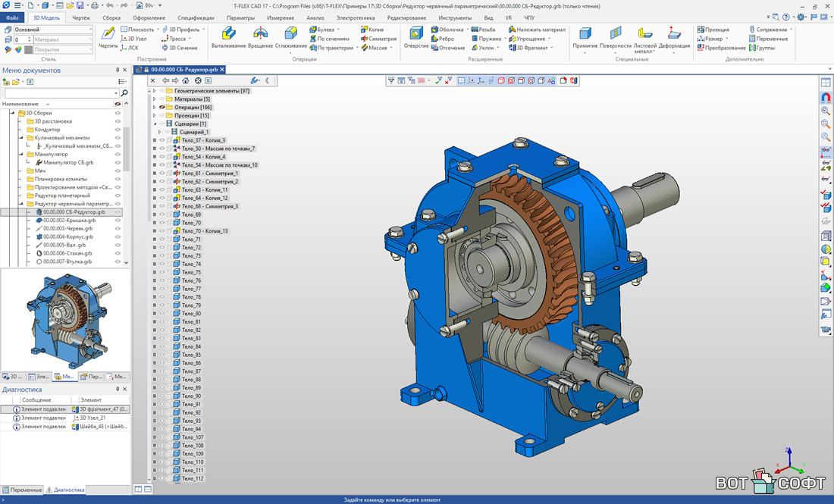Toggle visibility of Тело_69
This screenshot has width=834, height=504.
pos(162,214)
